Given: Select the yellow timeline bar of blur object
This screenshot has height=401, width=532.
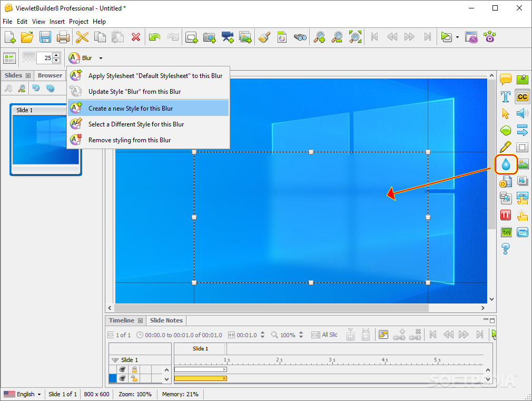Looking at the screenshot, I should [201, 378].
